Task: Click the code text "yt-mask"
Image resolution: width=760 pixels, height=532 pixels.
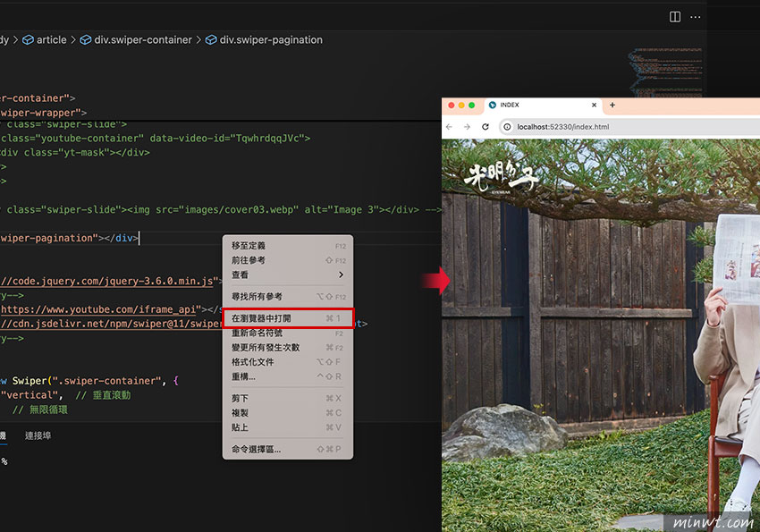Action: click(x=82, y=153)
